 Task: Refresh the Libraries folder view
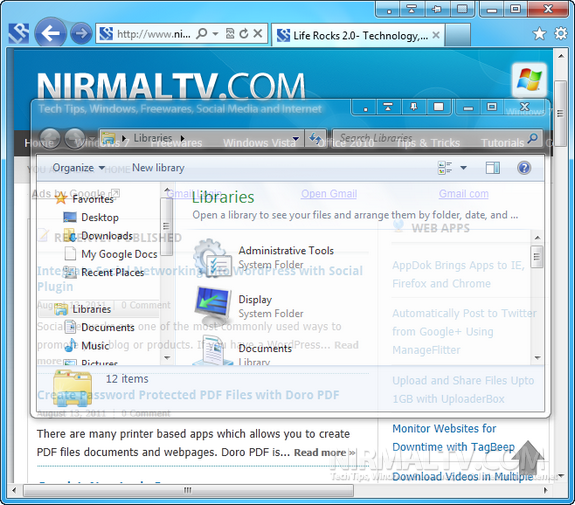(315, 139)
